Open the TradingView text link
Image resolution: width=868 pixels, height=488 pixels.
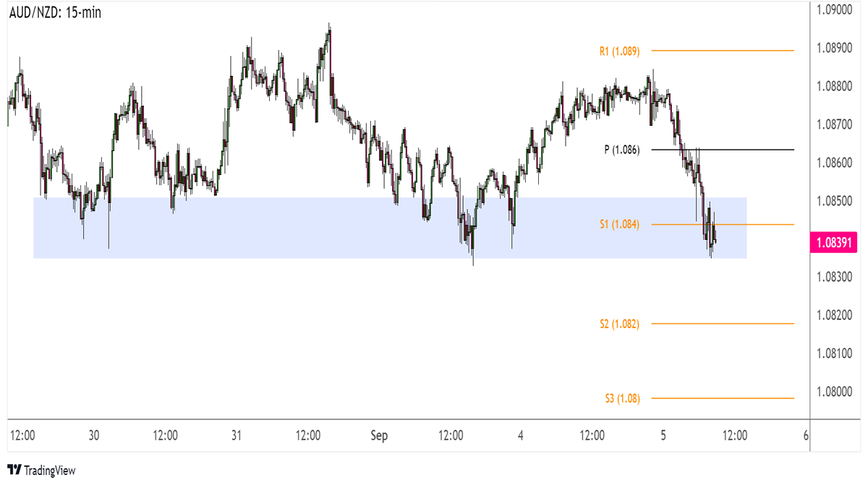(x=49, y=471)
